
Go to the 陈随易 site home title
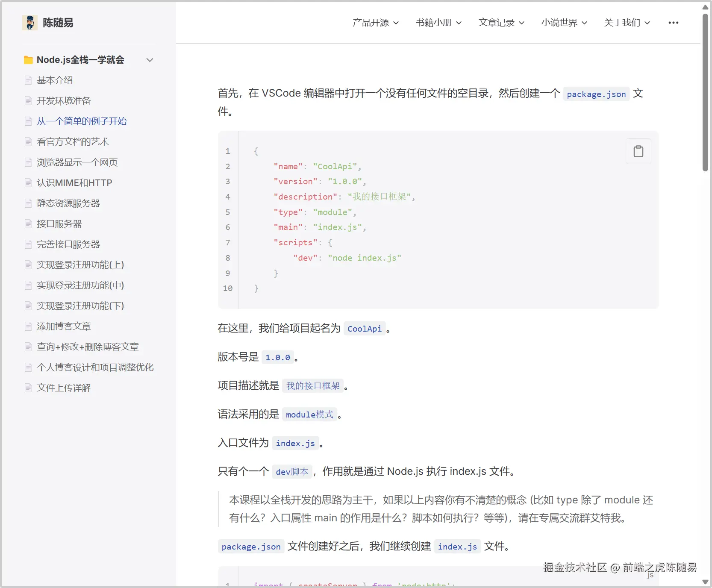coord(58,23)
